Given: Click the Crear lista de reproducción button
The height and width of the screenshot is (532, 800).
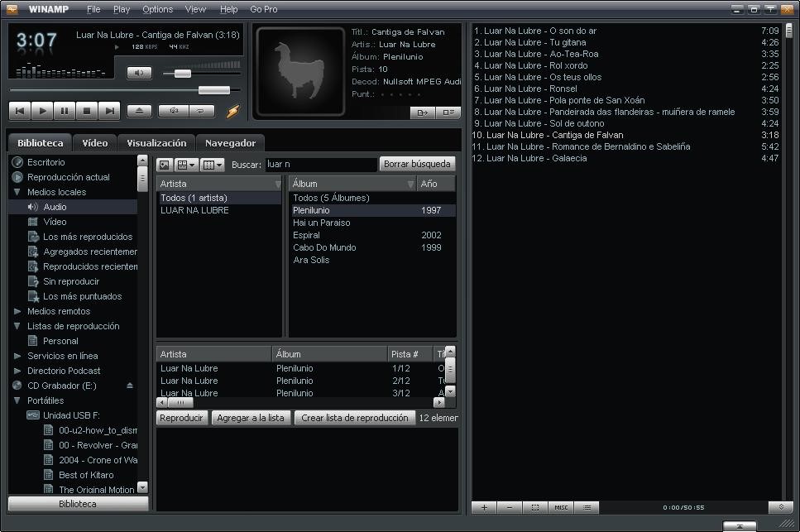Looking at the screenshot, I should [354, 418].
